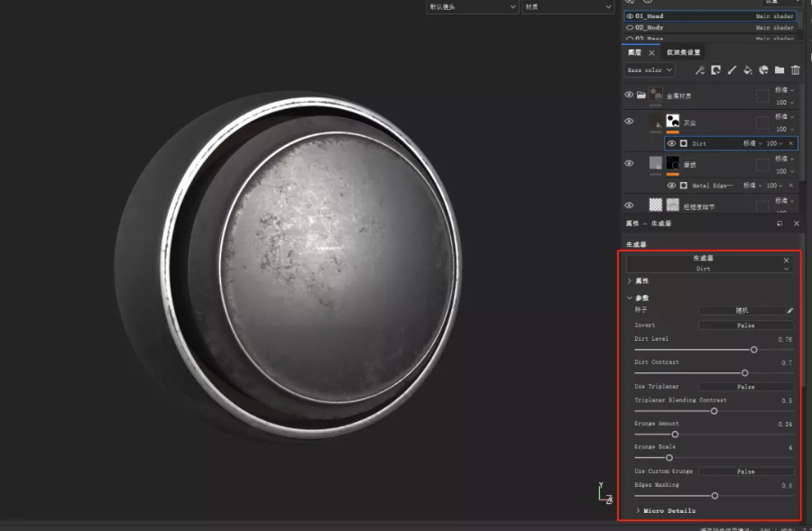Hide the 金属材质 folder layer
812x531 pixels.
click(629, 95)
